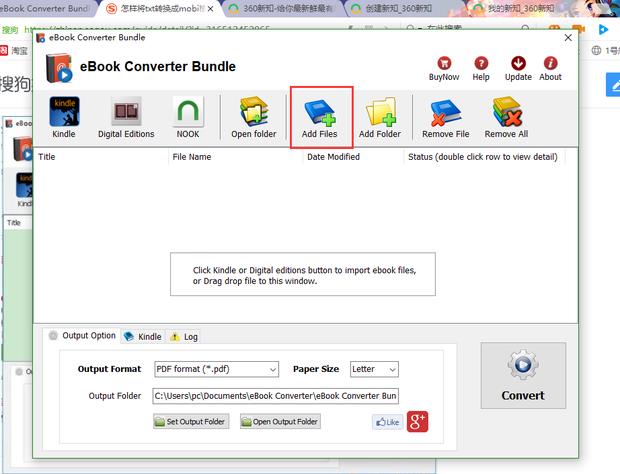Switch to the 创建新知 browser tab

pyautogui.click(x=399, y=8)
